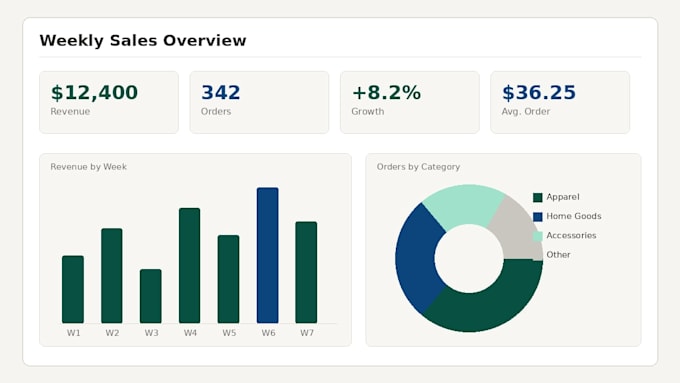Click the Revenue by Week chart title
Viewport: 680px width, 383px height.
point(88,167)
